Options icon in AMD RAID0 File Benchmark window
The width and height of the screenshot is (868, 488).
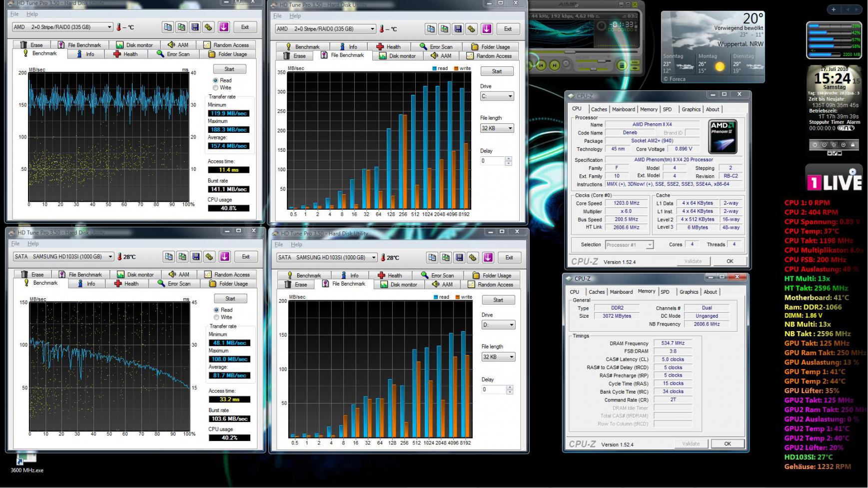click(x=471, y=29)
